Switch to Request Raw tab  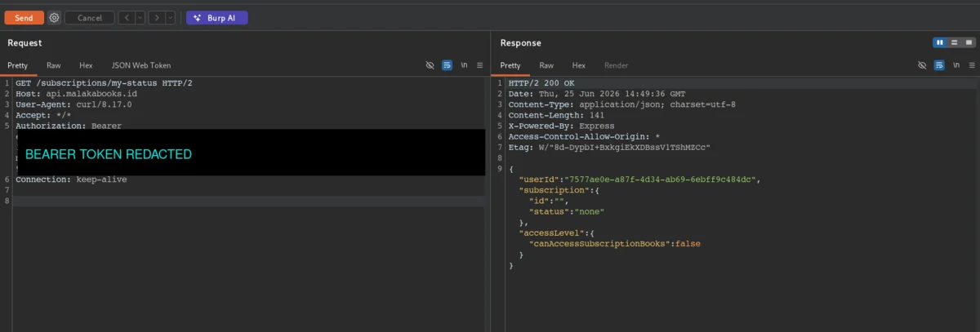(x=53, y=65)
